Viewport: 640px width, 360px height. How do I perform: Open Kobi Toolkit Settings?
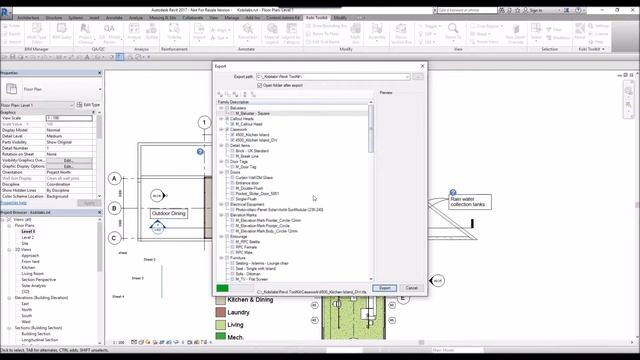(599, 26)
